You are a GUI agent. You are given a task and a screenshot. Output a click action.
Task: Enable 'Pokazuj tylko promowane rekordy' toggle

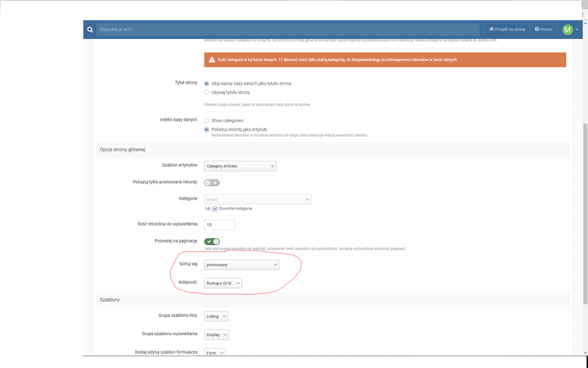[211, 183]
